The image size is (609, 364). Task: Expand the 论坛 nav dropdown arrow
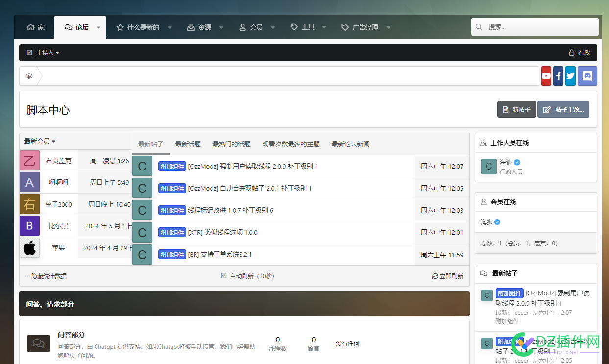98,28
